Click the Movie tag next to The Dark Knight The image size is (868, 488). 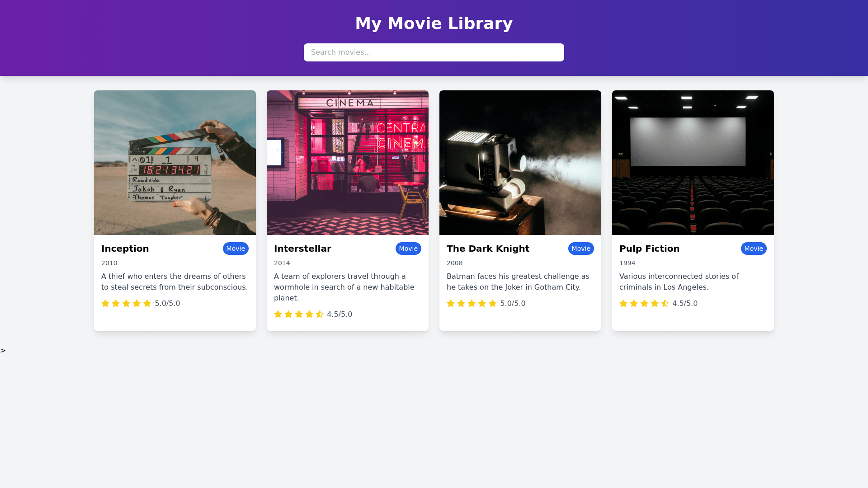(x=581, y=249)
